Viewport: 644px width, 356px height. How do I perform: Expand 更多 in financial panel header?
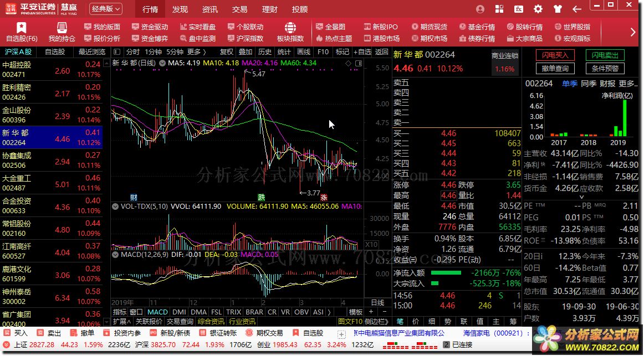(628, 84)
